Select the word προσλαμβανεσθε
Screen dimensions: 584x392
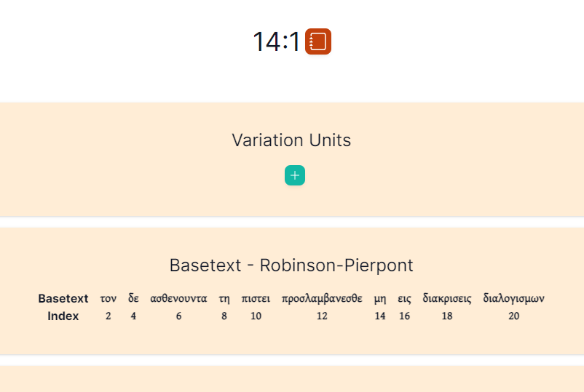[322, 298]
